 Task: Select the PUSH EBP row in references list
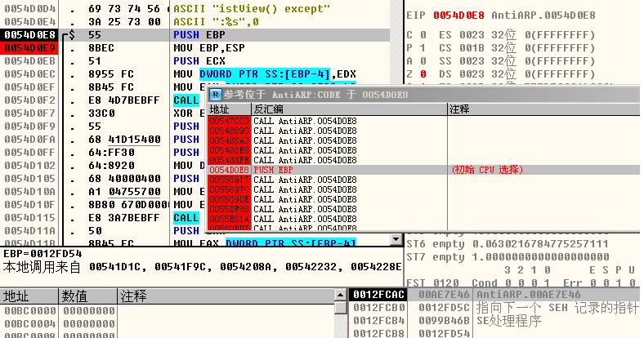pyautogui.click(x=423, y=170)
